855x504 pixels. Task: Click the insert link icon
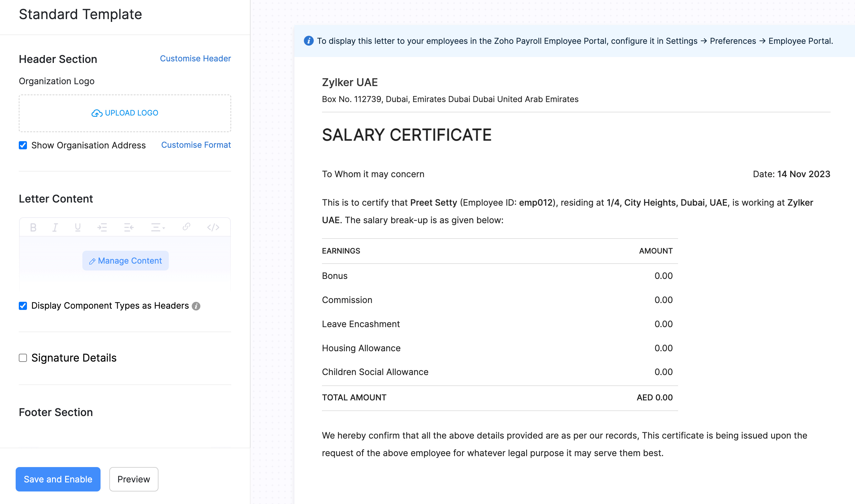tap(186, 227)
